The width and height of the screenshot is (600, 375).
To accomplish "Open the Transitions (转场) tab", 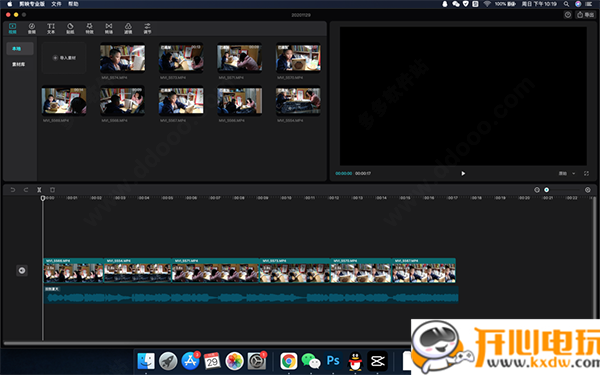I will 109,28.
